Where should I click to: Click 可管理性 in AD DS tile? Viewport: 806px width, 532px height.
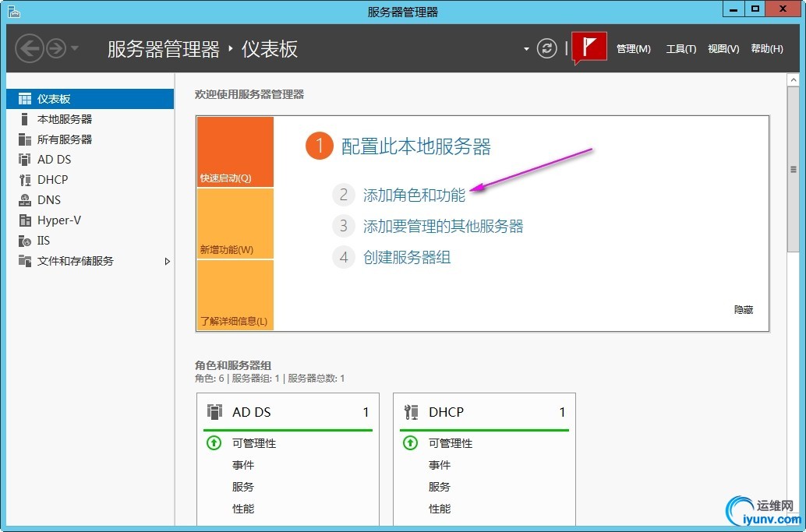coord(254,443)
